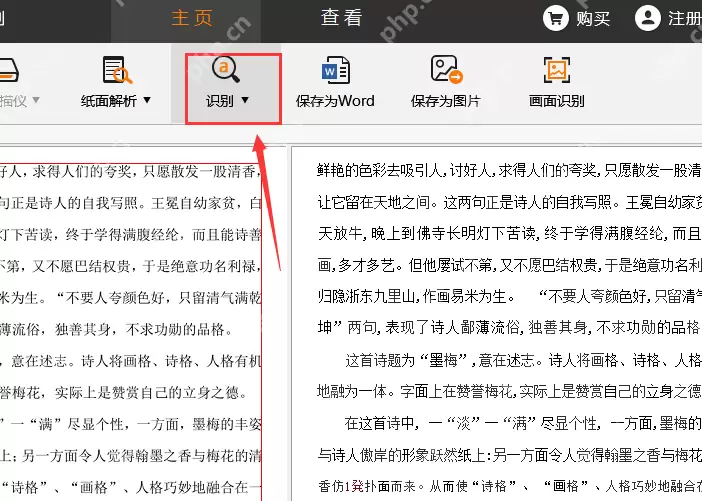This screenshot has width=702, height=501.
Task: Click text line starting 在这首诗中
Action: pos(523,423)
